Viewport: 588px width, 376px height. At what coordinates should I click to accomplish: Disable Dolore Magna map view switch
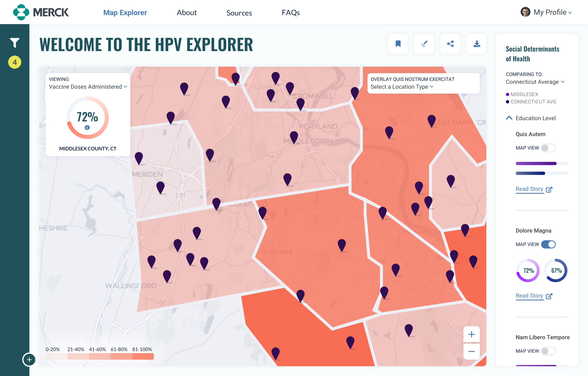pos(548,244)
